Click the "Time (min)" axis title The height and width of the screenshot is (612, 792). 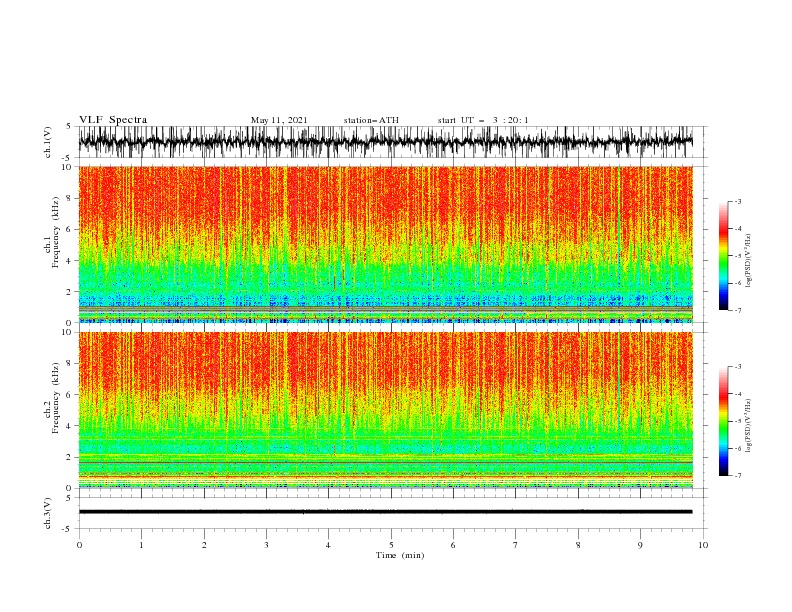[400, 555]
